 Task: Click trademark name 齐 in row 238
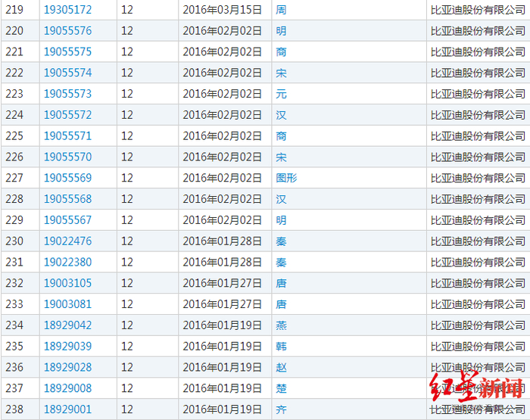click(x=281, y=409)
